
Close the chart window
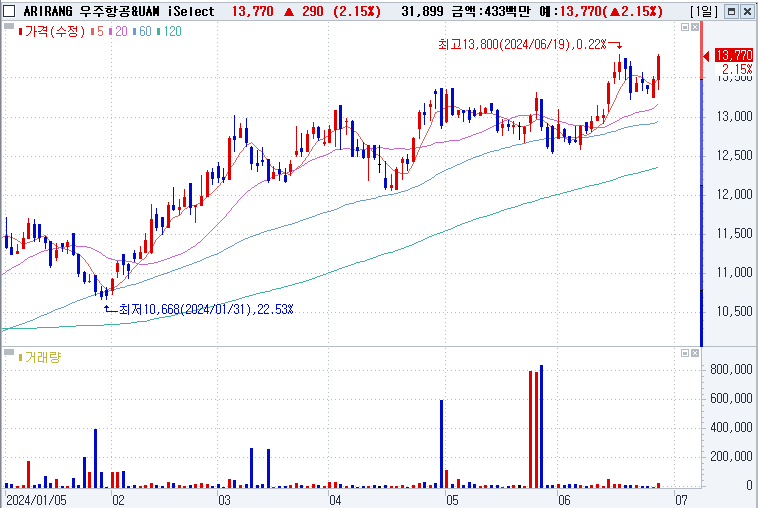(747, 11)
